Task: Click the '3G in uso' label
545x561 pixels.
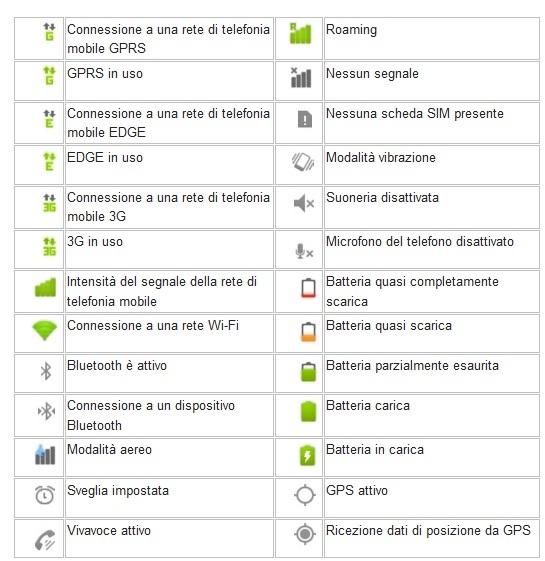Action: pos(95,242)
